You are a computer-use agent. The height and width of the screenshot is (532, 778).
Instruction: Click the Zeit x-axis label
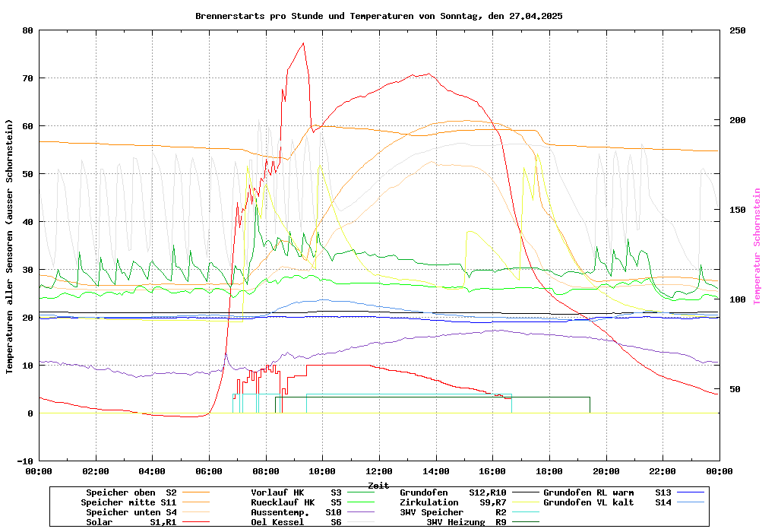click(378, 485)
